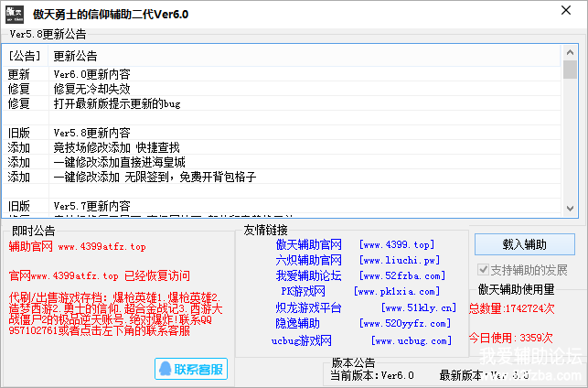
Task: Click 辅助官网 www.4399atfz.top text
Action: (x=77, y=246)
